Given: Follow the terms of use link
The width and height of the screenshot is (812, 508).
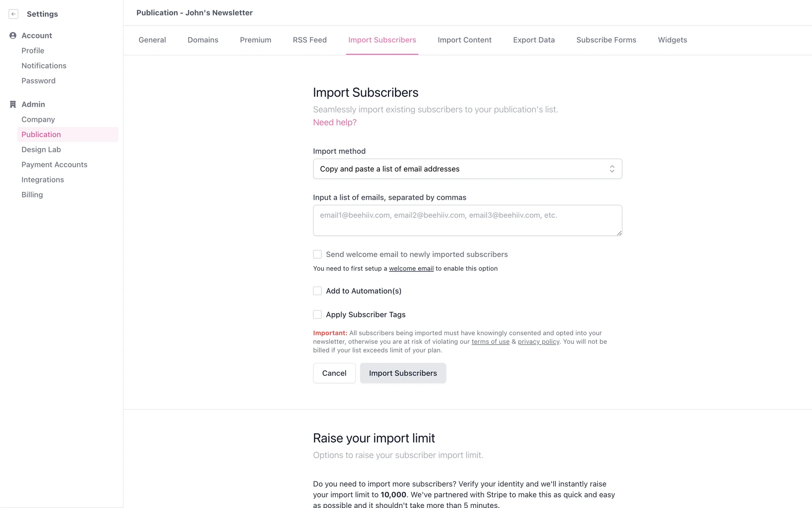Looking at the screenshot, I should tap(490, 342).
